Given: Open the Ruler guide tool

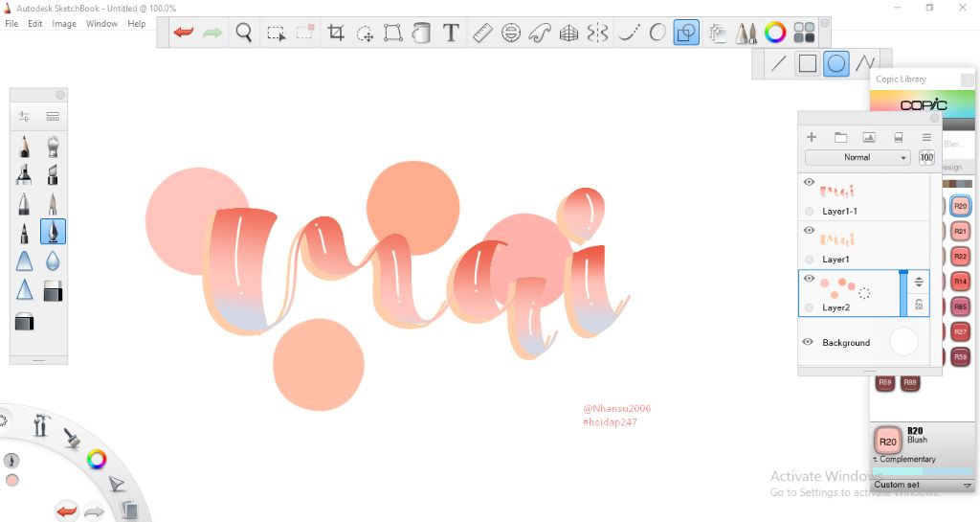Looking at the screenshot, I should 482,33.
